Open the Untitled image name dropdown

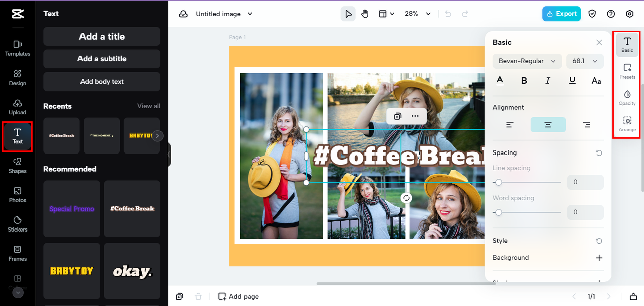[224, 14]
